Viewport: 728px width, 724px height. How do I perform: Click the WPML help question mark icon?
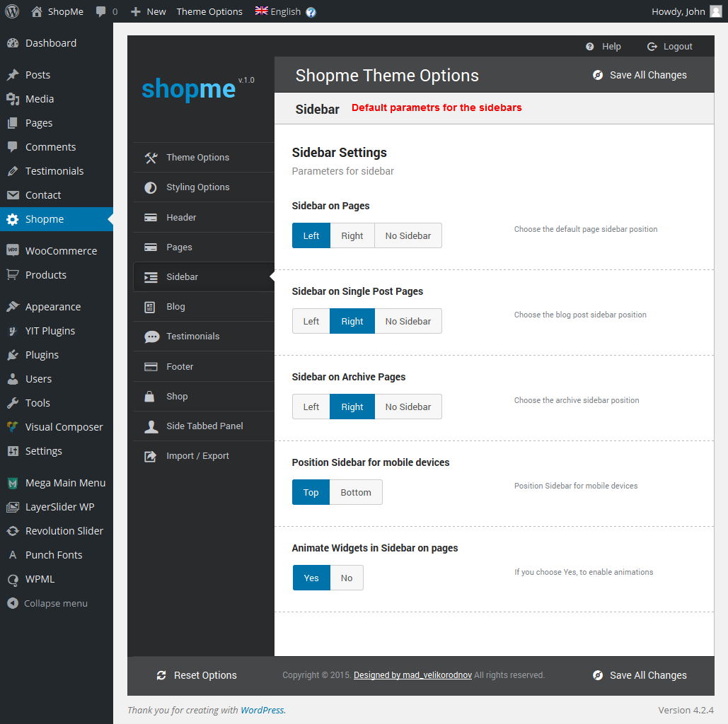point(311,12)
